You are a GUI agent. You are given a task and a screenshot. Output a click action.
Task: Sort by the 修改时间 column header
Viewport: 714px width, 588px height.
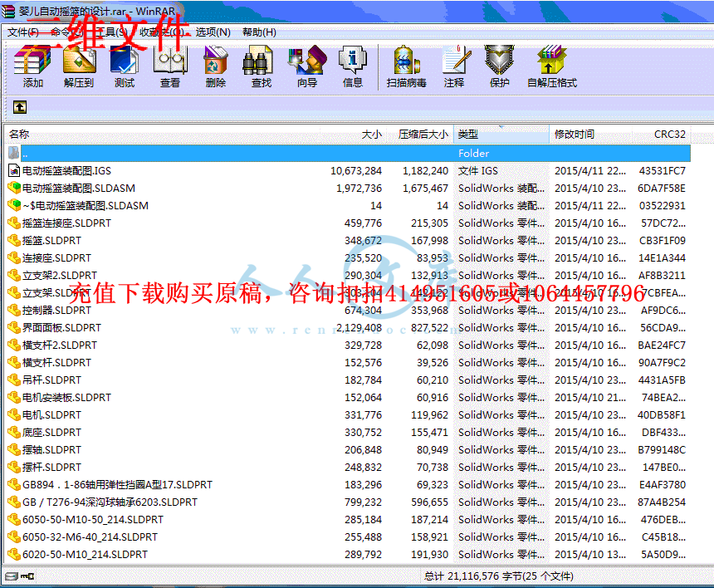(590, 135)
